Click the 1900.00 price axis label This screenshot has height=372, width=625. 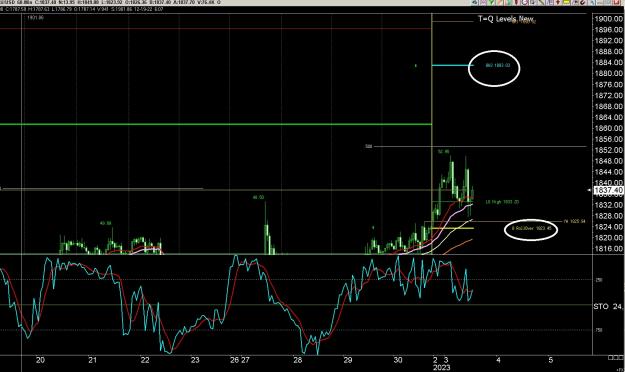(609, 19)
